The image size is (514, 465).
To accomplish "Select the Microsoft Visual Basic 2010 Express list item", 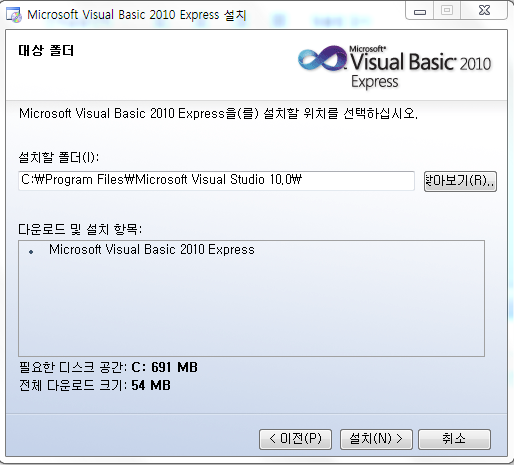I will coord(152,250).
